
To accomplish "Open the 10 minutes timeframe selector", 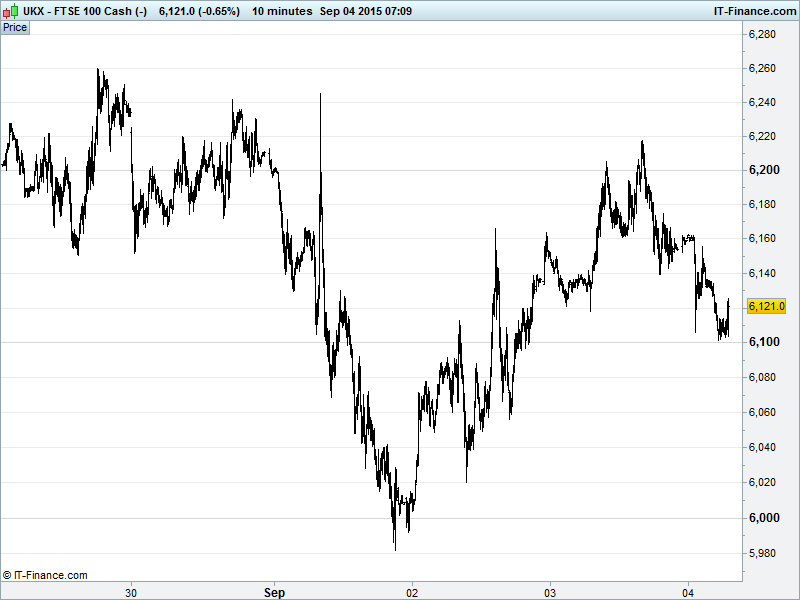I will [280, 11].
